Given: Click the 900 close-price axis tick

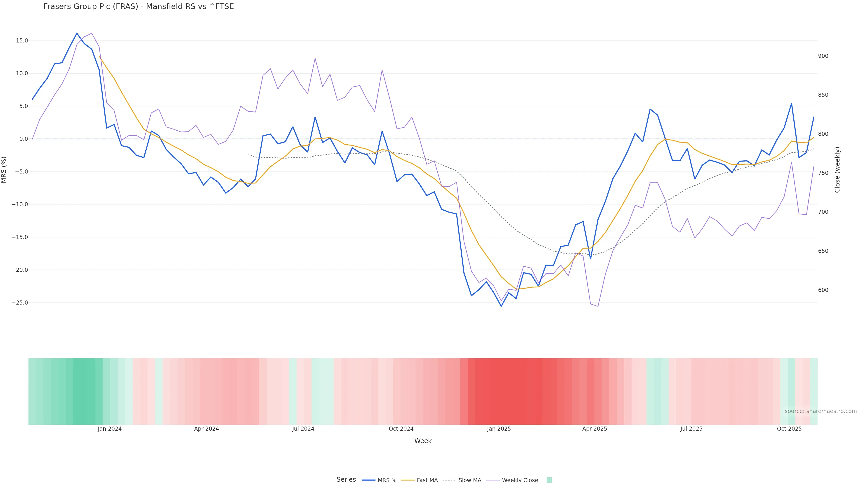Looking at the screenshot, I should click(823, 56).
